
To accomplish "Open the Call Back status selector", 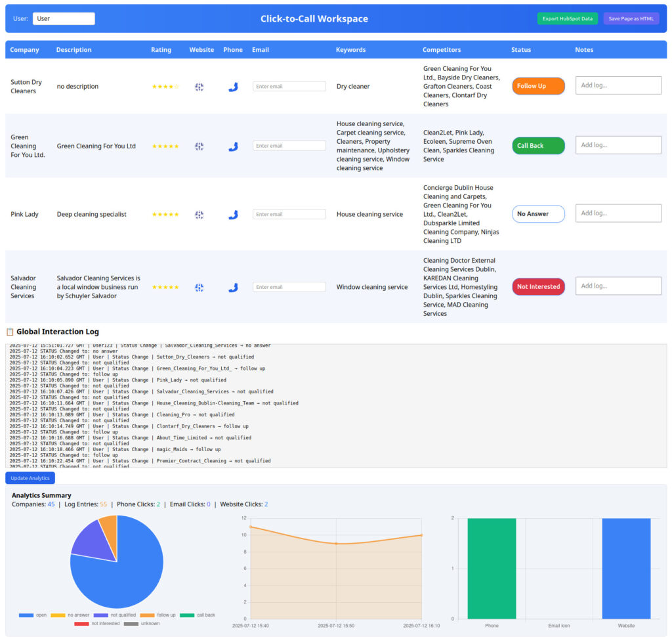I will [x=538, y=146].
